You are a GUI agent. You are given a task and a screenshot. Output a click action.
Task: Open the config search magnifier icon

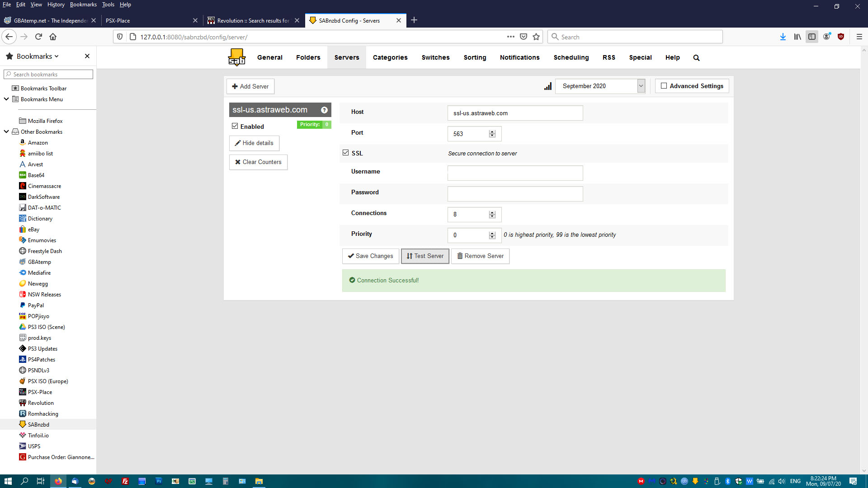696,58
